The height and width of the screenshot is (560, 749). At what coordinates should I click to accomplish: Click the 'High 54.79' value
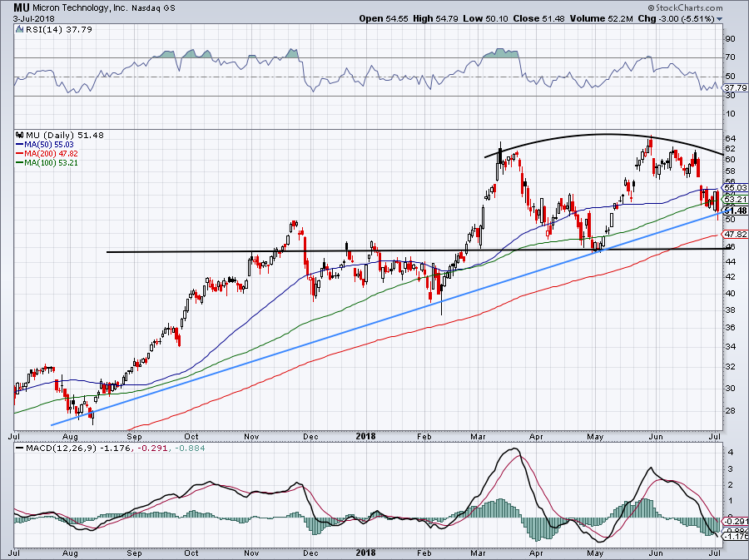pyautogui.click(x=435, y=19)
